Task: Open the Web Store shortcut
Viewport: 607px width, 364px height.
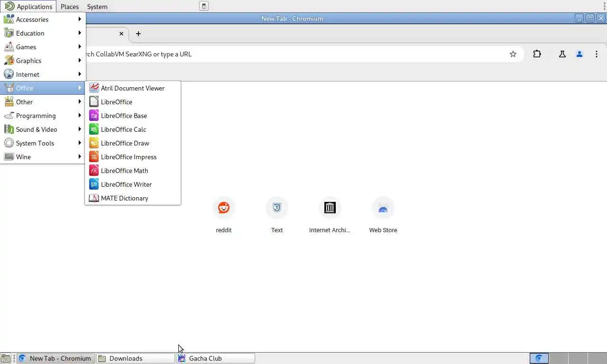Action: click(x=383, y=216)
